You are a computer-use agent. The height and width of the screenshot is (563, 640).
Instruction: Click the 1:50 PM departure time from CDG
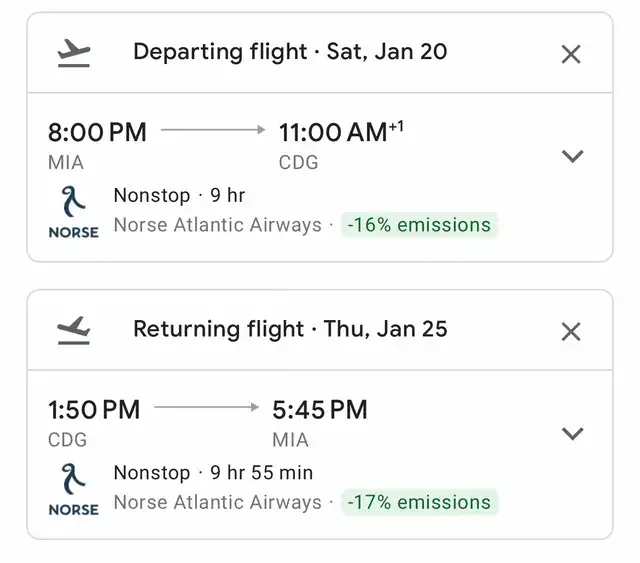(x=94, y=409)
